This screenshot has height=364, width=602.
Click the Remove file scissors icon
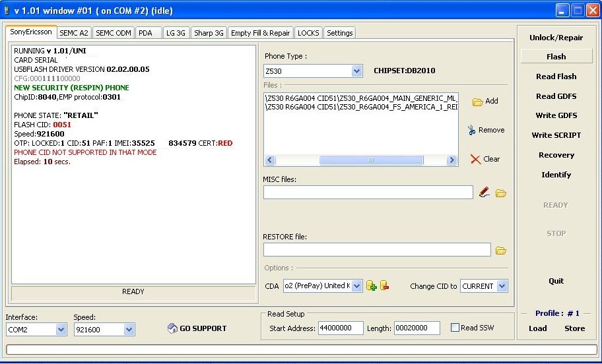(x=471, y=130)
